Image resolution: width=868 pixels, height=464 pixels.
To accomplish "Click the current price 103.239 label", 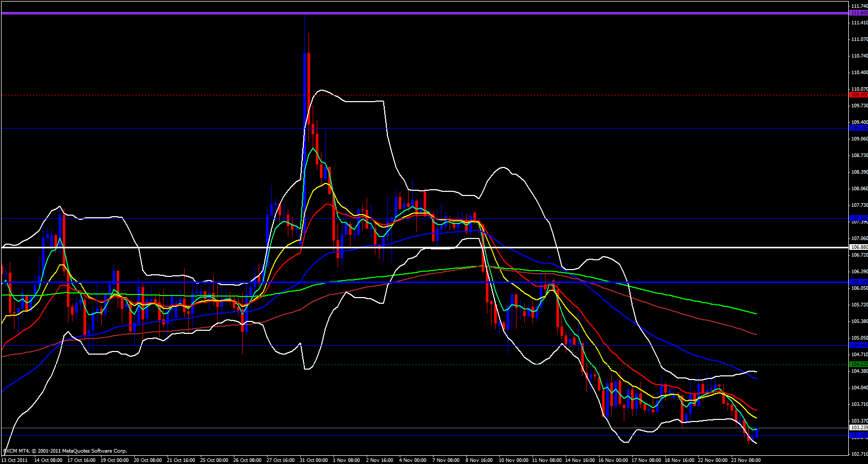I will (858, 428).
